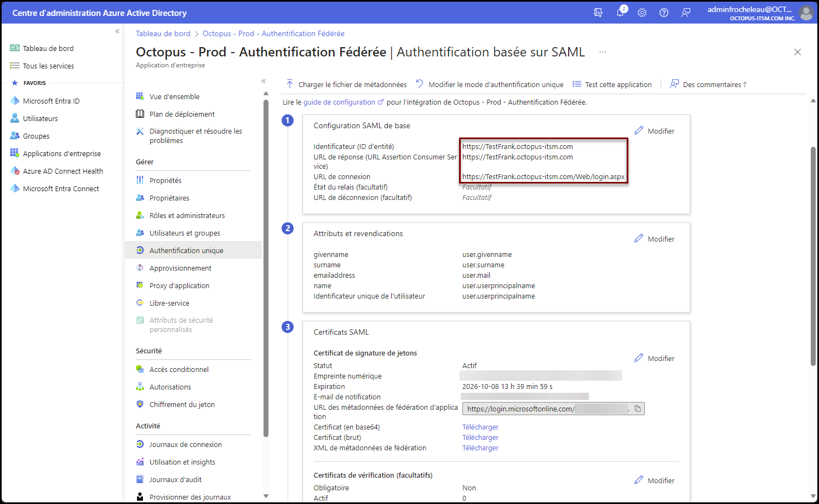819x504 pixels.
Task: Open Accès conditionnel under Sécurité
Action: tap(179, 369)
